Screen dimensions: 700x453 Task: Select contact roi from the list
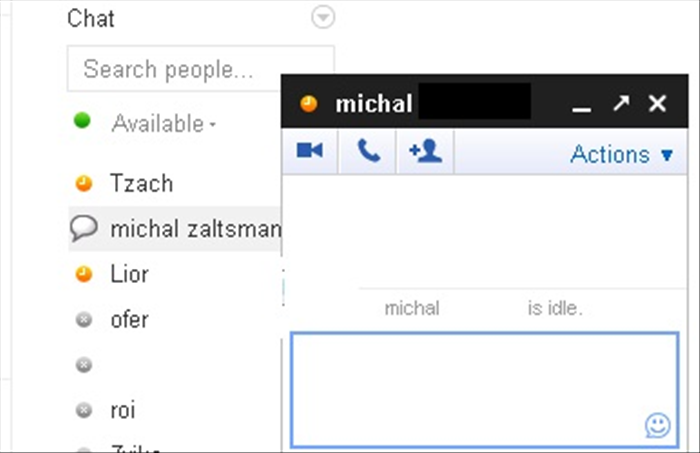pyautogui.click(x=123, y=410)
